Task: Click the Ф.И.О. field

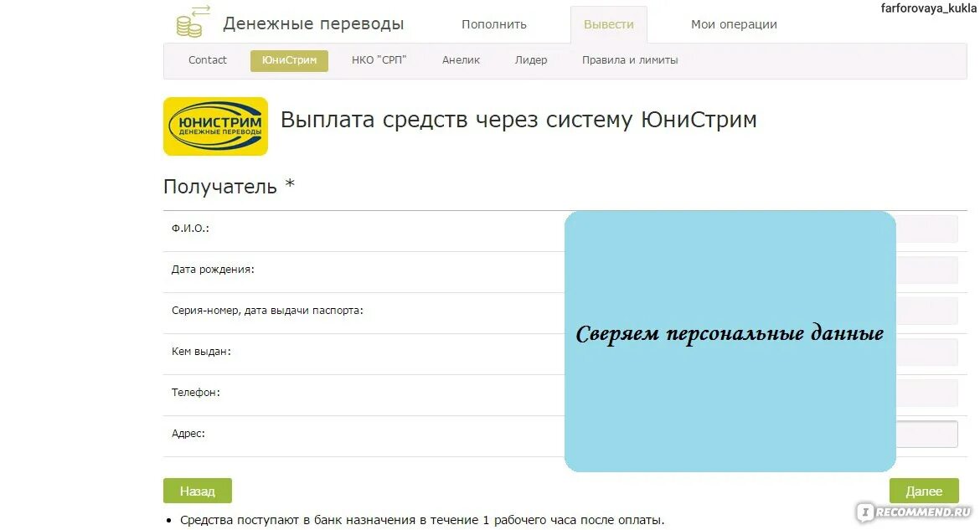Action: click(x=927, y=229)
